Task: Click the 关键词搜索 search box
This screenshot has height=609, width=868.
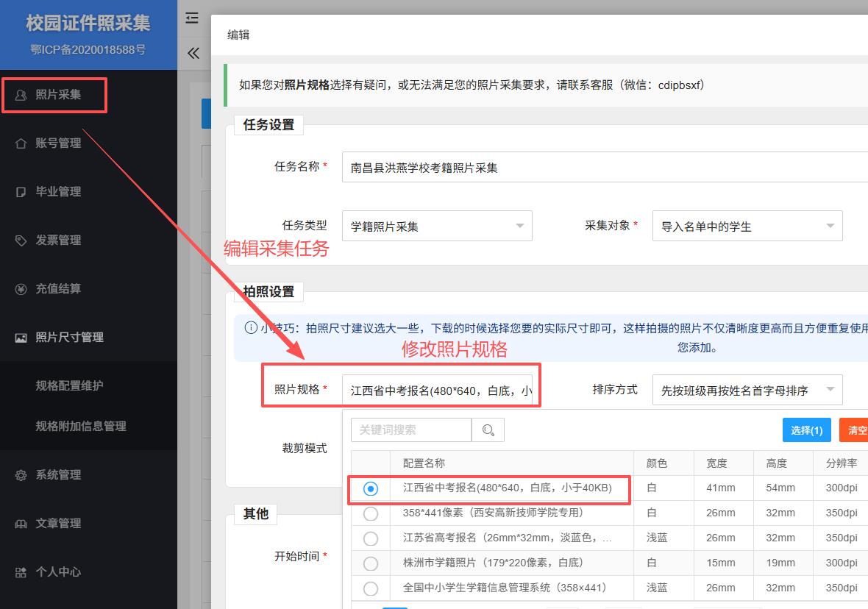Action: coord(410,430)
